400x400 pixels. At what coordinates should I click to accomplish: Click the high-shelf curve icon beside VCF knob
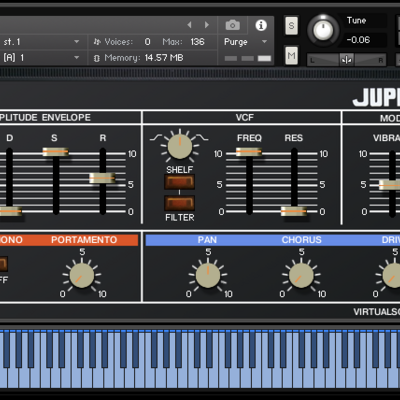click(x=202, y=138)
